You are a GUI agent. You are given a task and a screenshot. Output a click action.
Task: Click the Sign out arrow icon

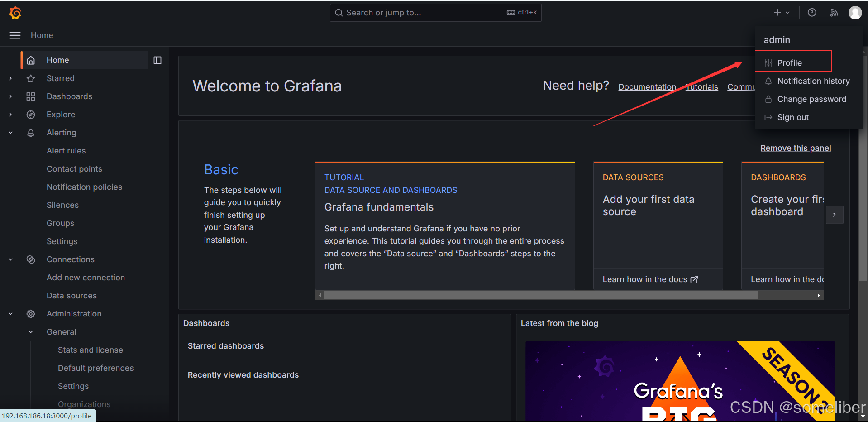[x=768, y=117]
